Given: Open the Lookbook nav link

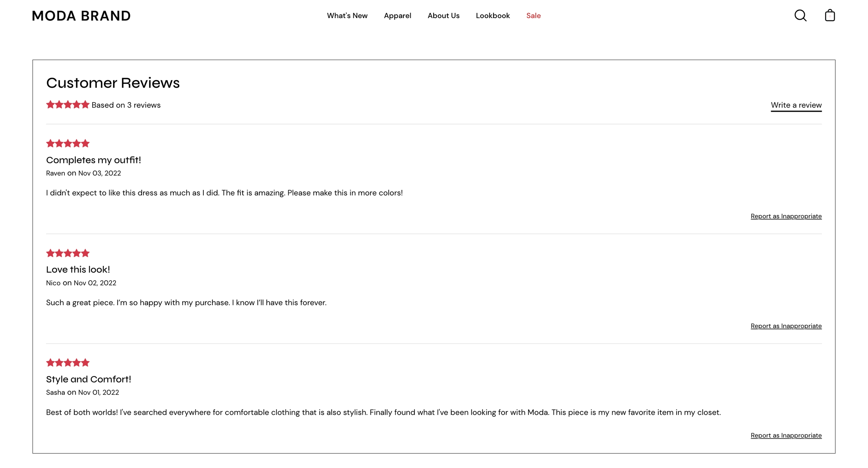Looking at the screenshot, I should click(x=492, y=16).
